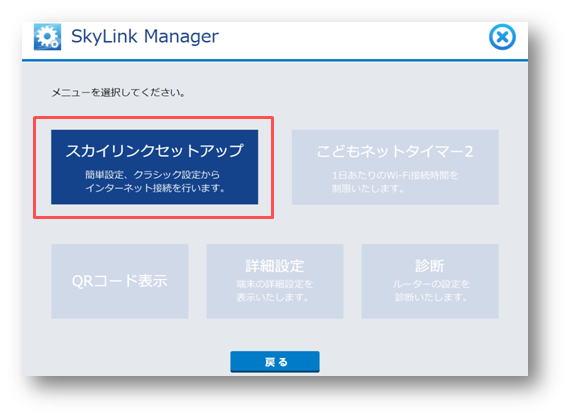Click メニューを選択してください instruction text

119,92
